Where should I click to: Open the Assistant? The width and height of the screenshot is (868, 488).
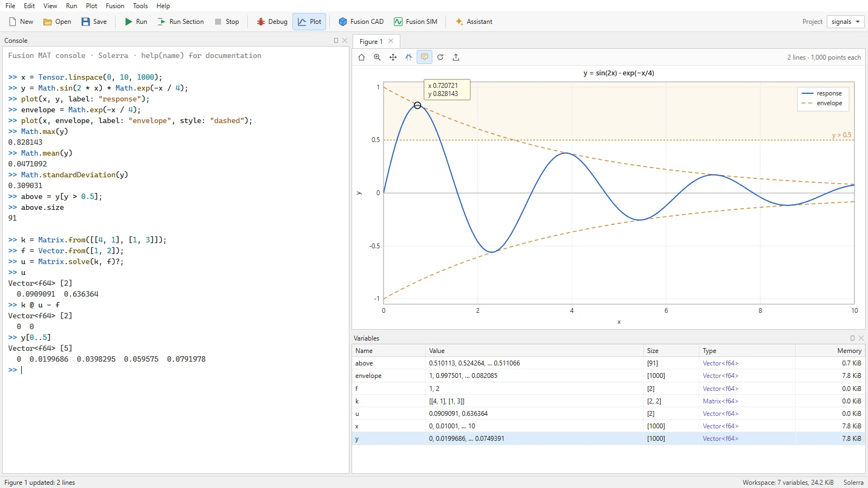coord(474,22)
